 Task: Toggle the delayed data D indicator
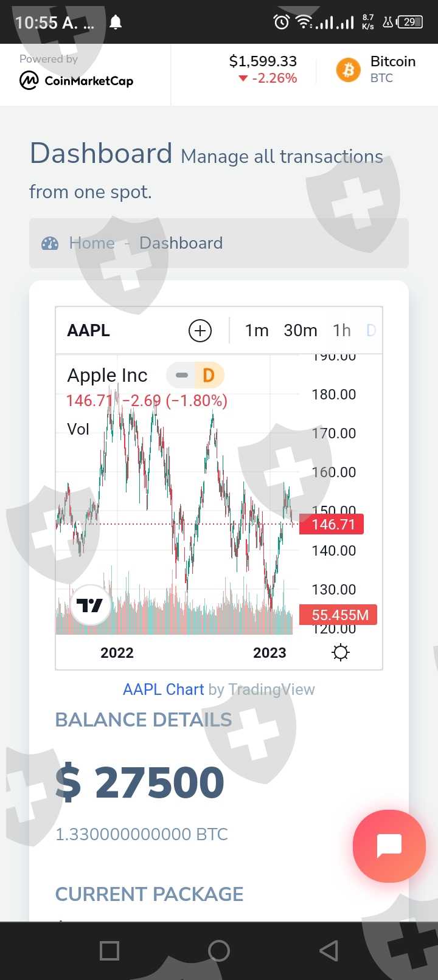pyautogui.click(x=207, y=375)
